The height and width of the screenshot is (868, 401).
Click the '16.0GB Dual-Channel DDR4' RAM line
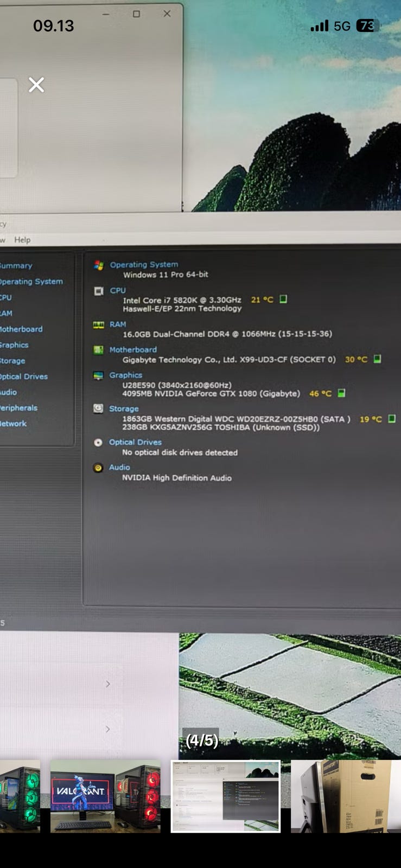click(227, 334)
